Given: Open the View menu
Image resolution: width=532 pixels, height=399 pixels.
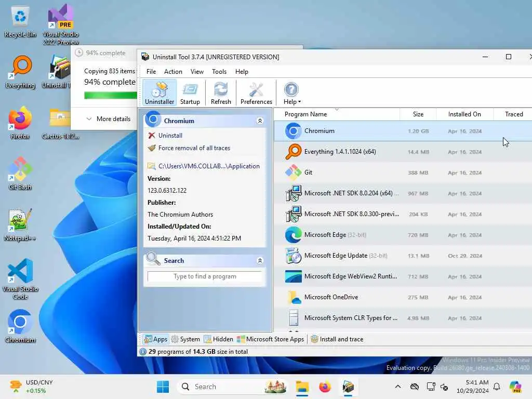Looking at the screenshot, I should [197, 72].
